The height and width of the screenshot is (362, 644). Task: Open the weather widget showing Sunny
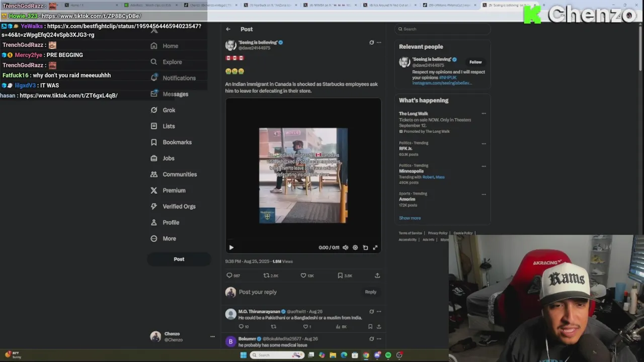pyautogui.click(x=13, y=355)
